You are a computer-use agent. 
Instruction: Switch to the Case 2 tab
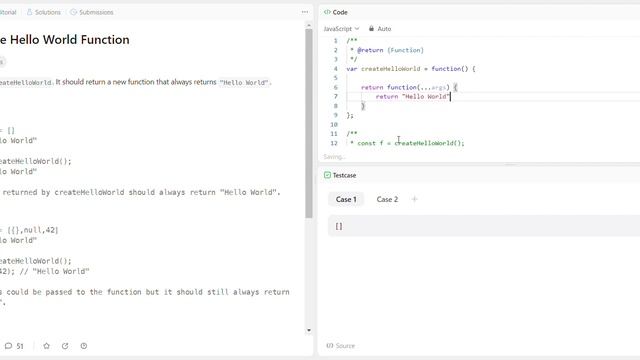pyautogui.click(x=387, y=199)
